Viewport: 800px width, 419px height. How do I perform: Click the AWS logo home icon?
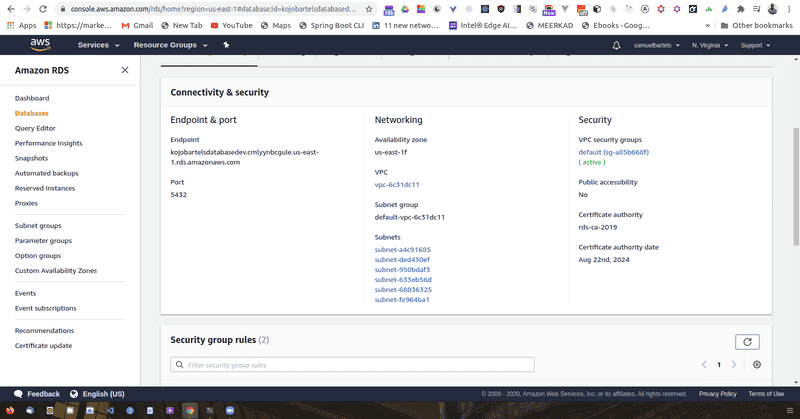[40, 45]
